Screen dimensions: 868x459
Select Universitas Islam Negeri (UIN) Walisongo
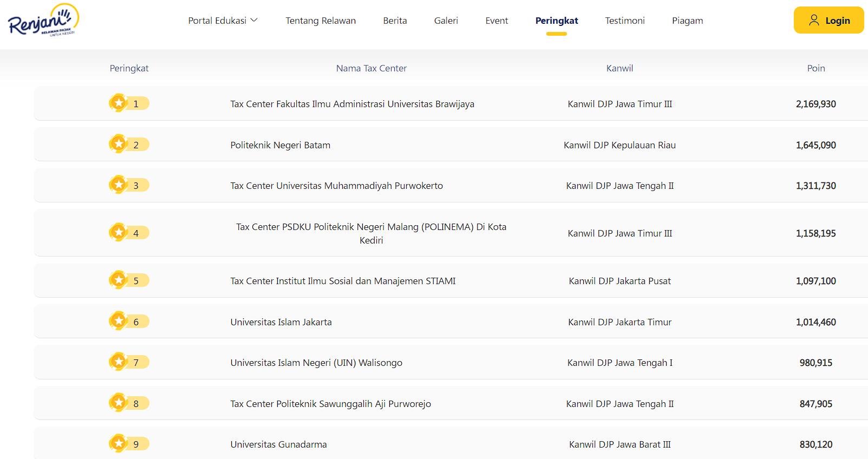pyautogui.click(x=316, y=363)
